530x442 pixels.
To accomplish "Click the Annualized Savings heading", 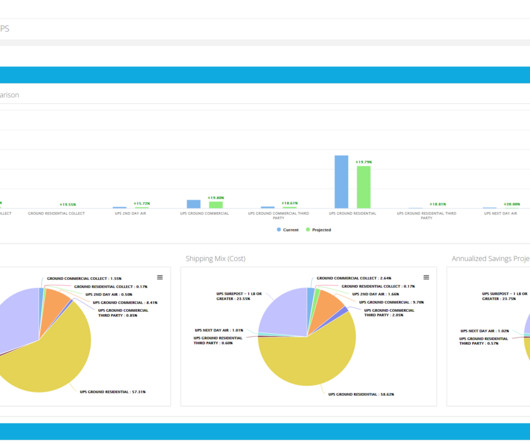I will click(x=491, y=259).
